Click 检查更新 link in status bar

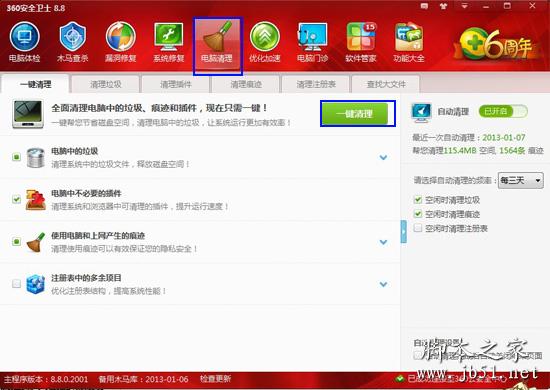coord(215,379)
